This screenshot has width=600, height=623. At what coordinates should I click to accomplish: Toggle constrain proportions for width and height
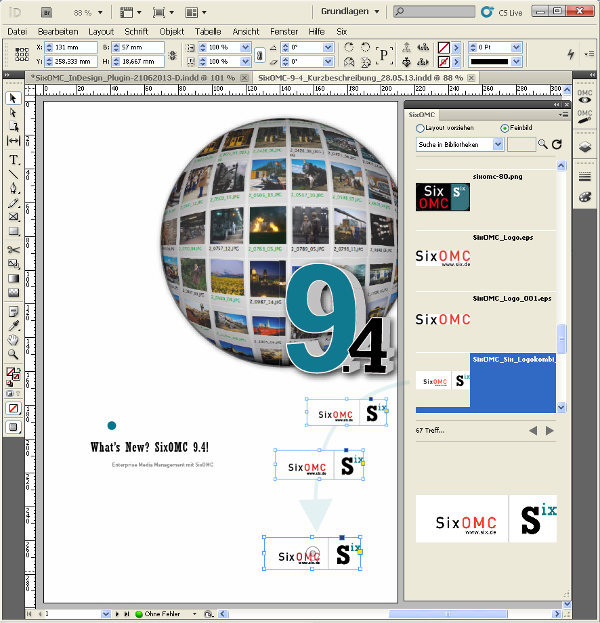coord(172,55)
